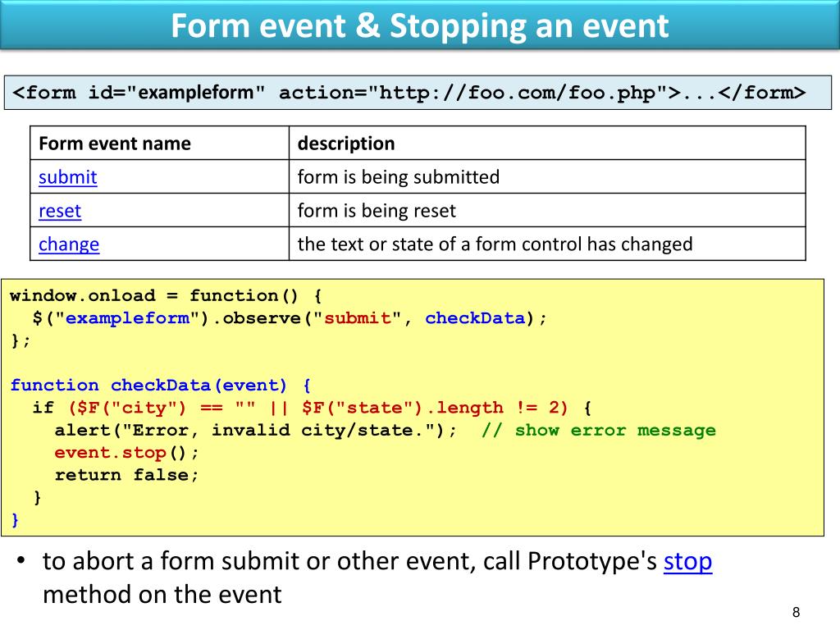The height and width of the screenshot is (630, 840).
Task: Click the 'function checkData(event) {' line
Action: pyautogui.click(x=160, y=386)
